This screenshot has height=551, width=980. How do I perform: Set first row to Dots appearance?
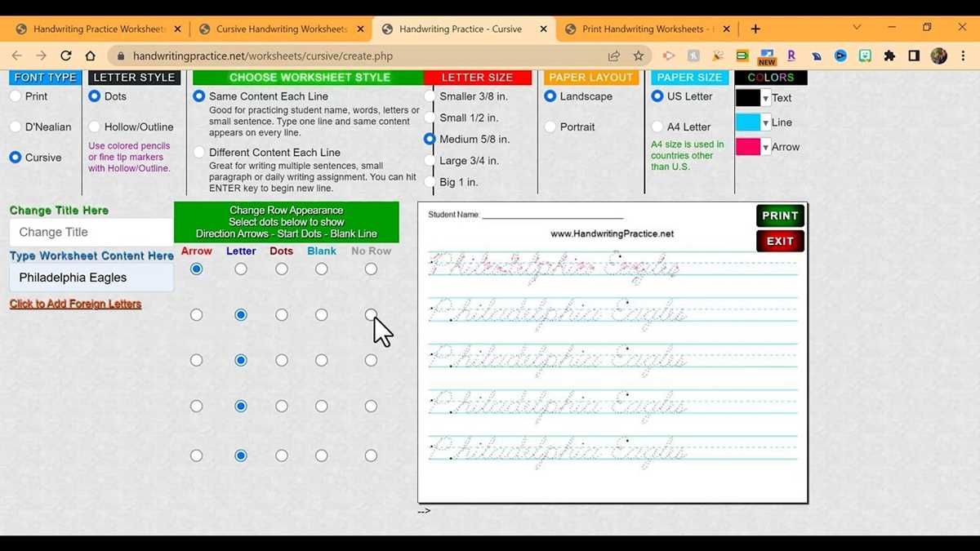[282, 269]
